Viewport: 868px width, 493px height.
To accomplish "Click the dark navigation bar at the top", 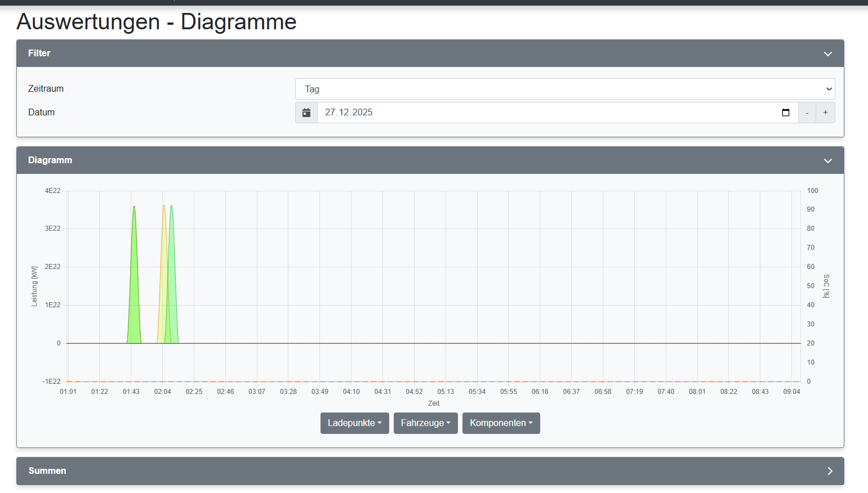I will [434, 3].
